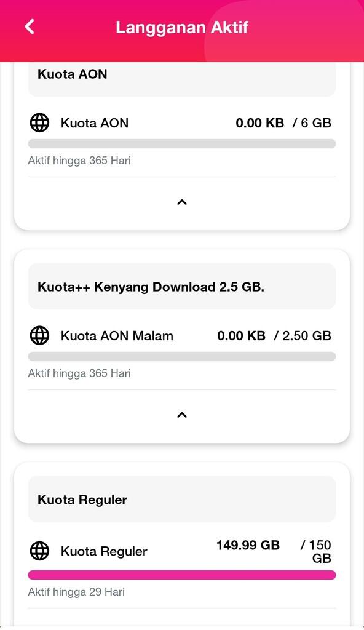The width and height of the screenshot is (364, 630).
Task: Click the Kuota Reguler progress bar
Action: point(181,574)
